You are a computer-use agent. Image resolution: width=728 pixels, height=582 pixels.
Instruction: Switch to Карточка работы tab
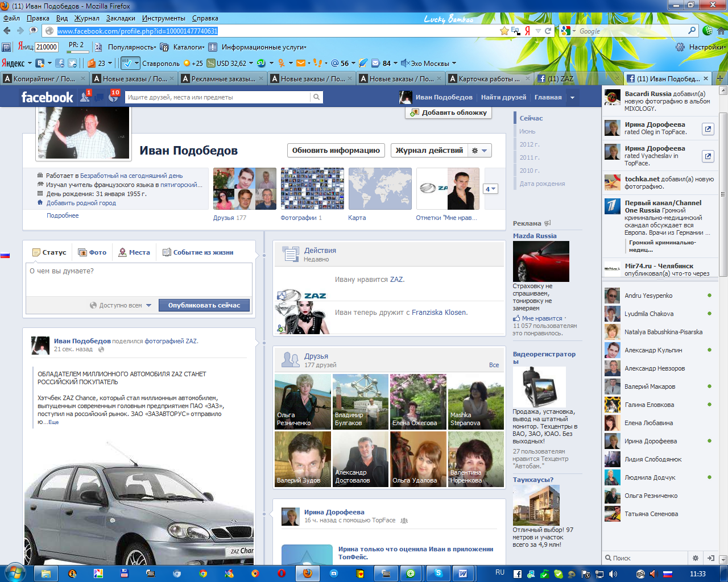pyautogui.click(x=489, y=78)
